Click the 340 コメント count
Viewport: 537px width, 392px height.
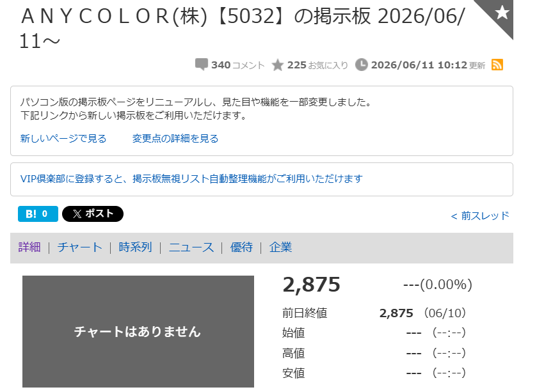[237, 65]
